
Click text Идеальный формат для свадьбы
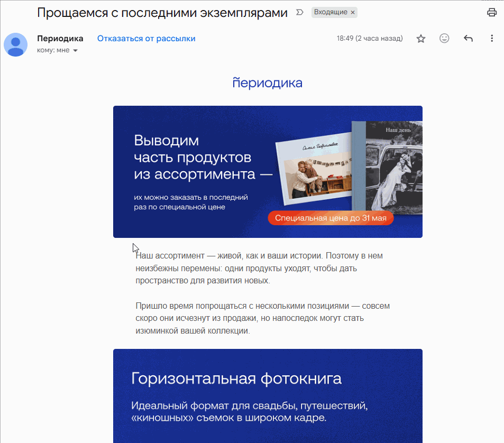[x=250, y=412]
